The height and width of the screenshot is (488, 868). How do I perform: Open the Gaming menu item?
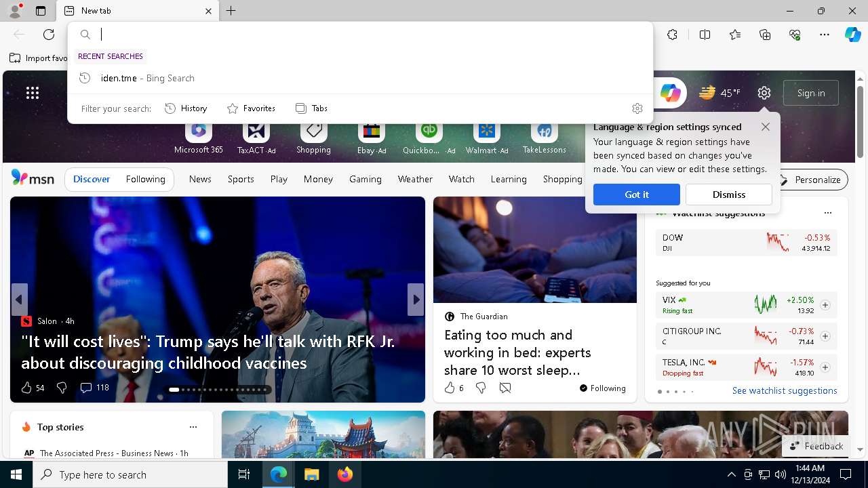[x=366, y=179]
